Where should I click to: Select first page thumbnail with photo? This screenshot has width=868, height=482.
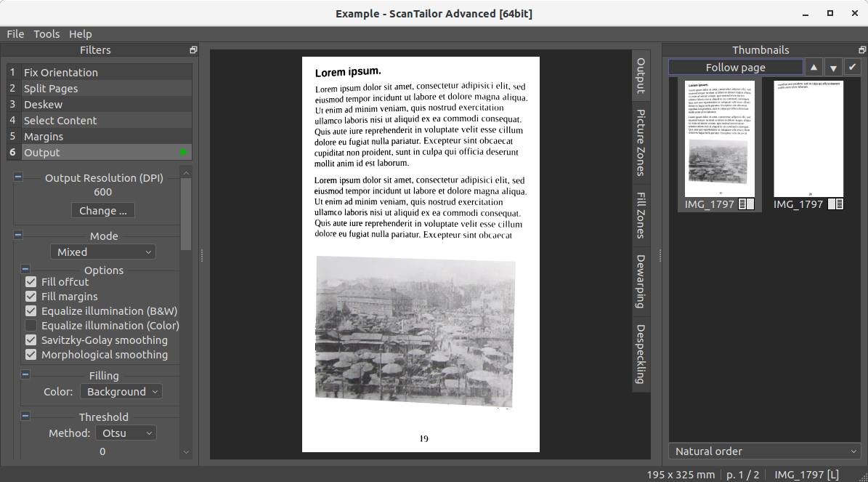pyautogui.click(x=720, y=139)
